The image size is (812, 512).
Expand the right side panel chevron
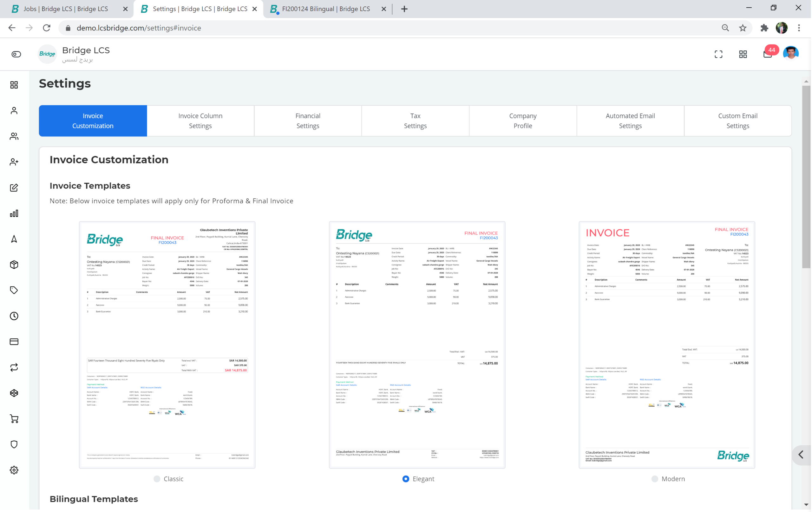(x=802, y=455)
